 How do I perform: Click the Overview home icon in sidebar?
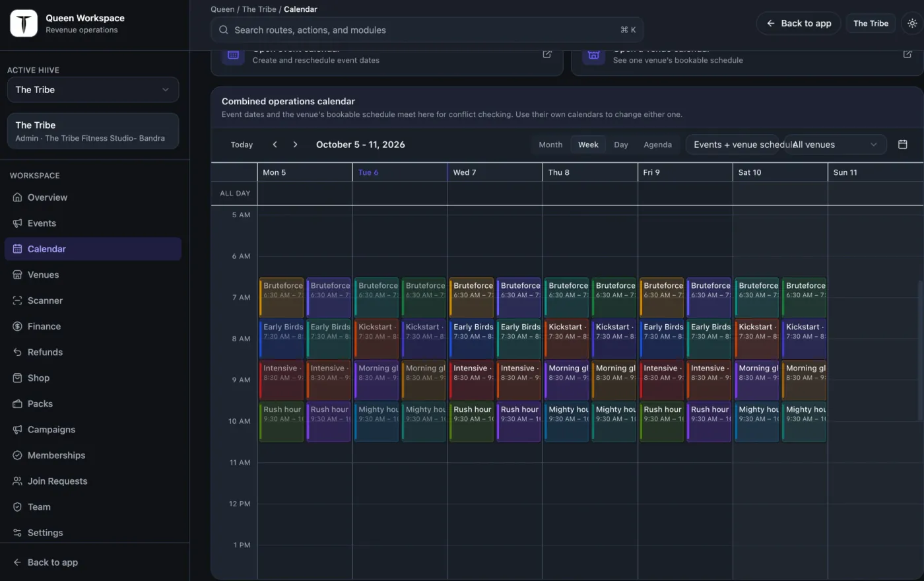18,197
